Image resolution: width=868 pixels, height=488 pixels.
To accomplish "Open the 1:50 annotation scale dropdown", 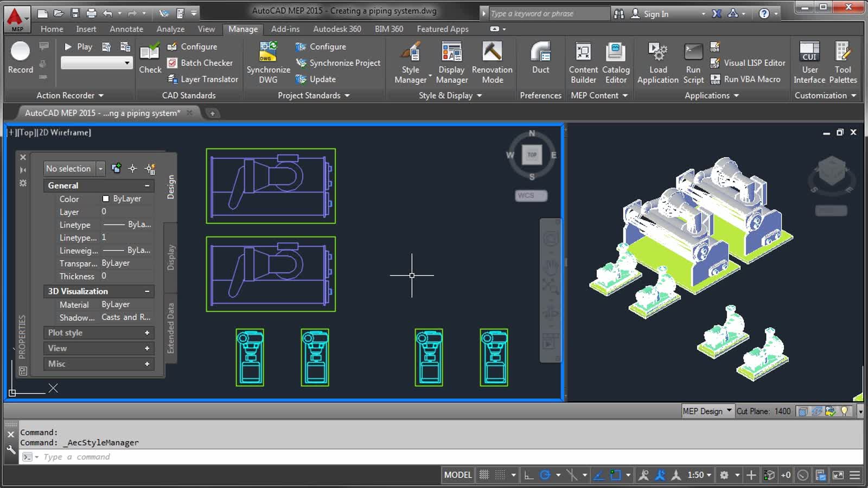I will 699,475.
